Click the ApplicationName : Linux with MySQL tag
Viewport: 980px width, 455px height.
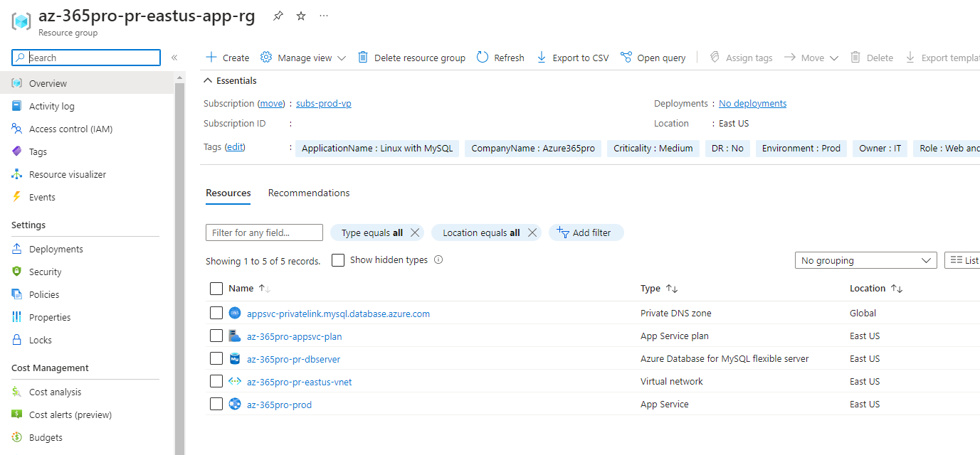coord(377,149)
